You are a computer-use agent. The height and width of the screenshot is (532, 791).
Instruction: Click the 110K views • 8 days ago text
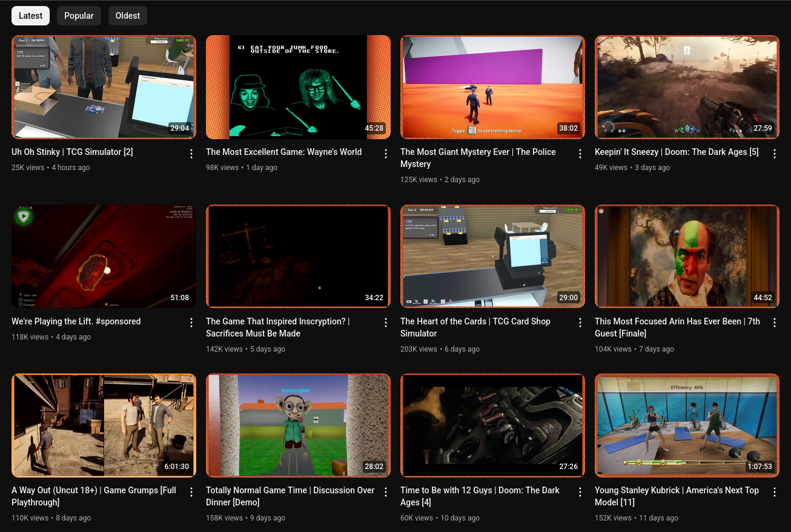(x=51, y=517)
